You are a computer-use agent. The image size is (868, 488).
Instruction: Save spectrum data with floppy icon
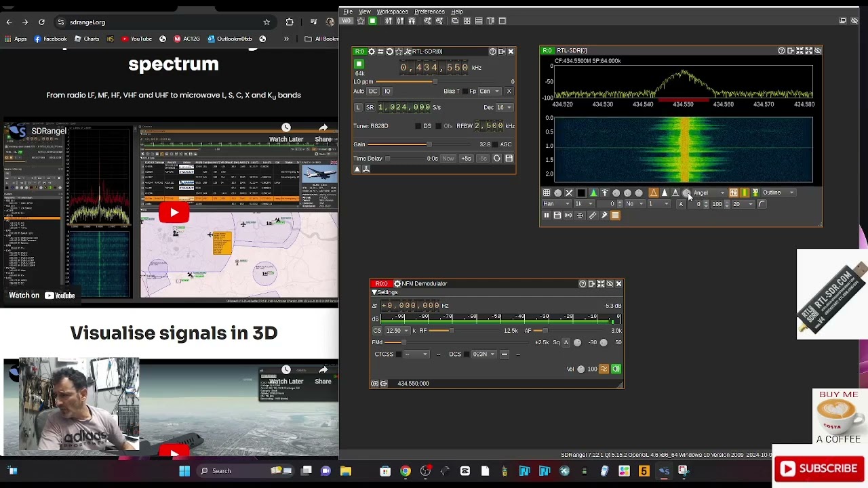point(557,216)
